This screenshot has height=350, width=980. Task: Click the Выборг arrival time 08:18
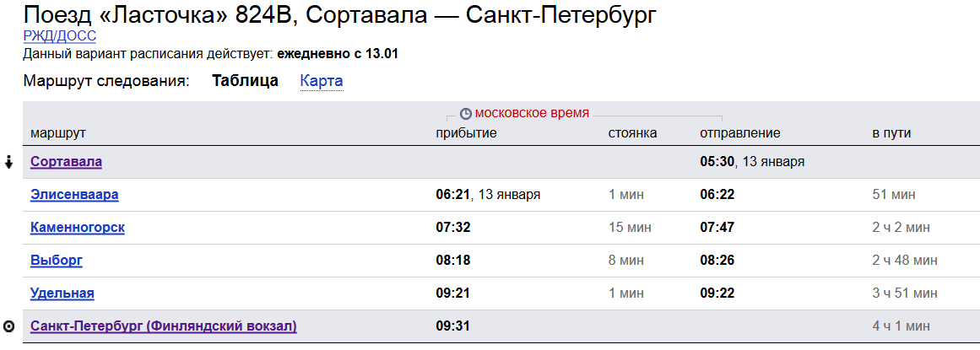click(x=453, y=261)
